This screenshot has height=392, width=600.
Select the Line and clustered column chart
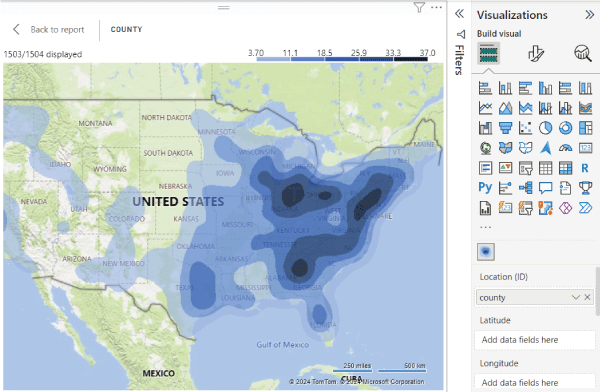[x=566, y=108]
